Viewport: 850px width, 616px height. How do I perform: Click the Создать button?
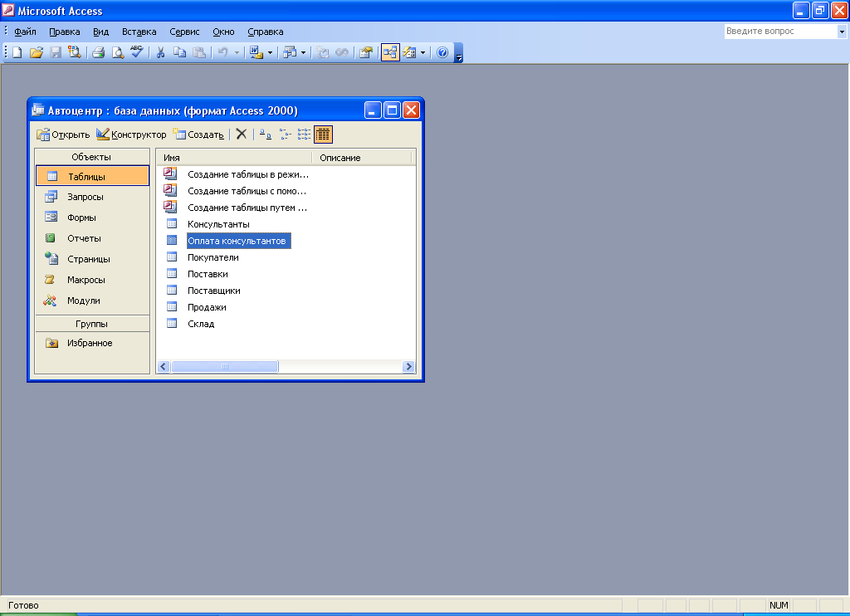(198, 134)
